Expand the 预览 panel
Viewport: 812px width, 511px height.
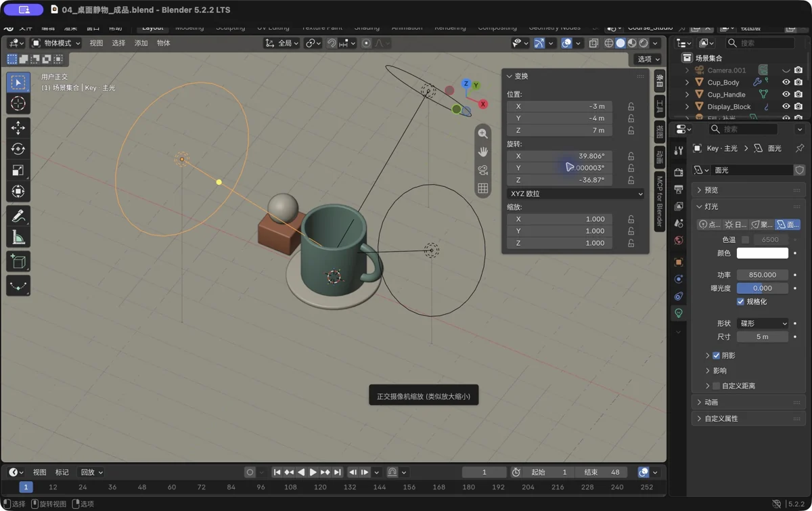pos(749,190)
